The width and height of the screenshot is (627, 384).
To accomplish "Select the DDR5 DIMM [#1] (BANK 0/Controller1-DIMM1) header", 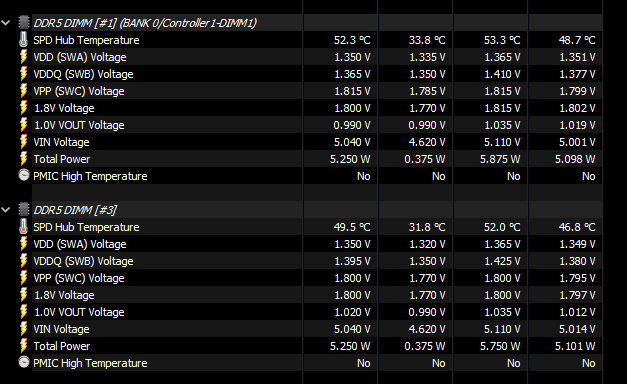I will (145, 23).
